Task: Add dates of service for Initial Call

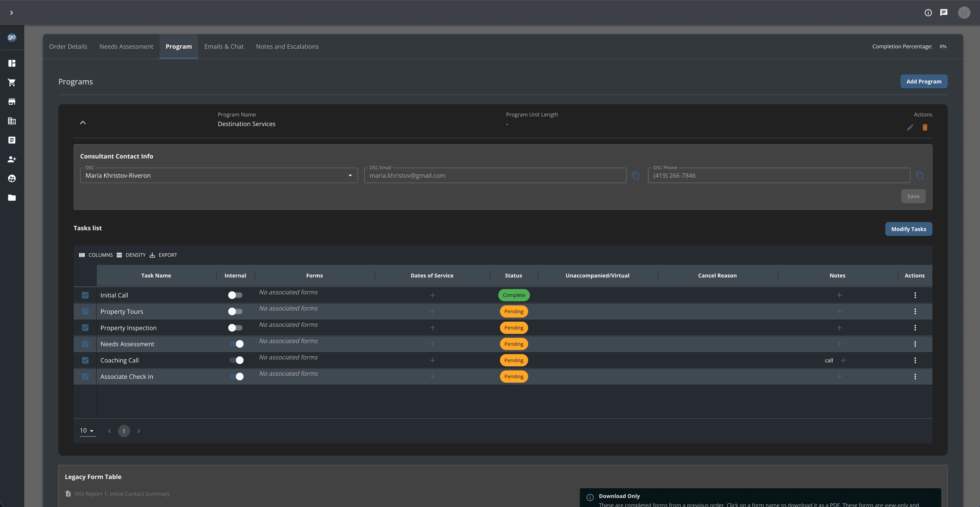Action: tap(432, 295)
